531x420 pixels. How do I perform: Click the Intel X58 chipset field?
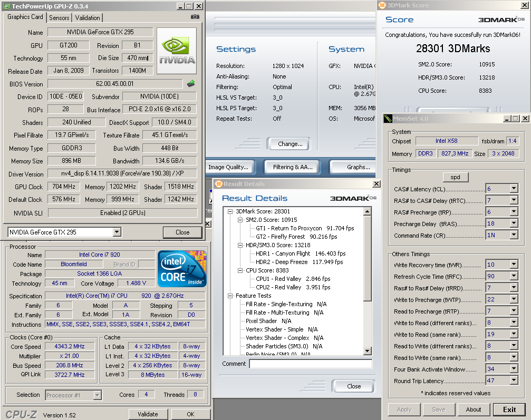pos(446,141)
